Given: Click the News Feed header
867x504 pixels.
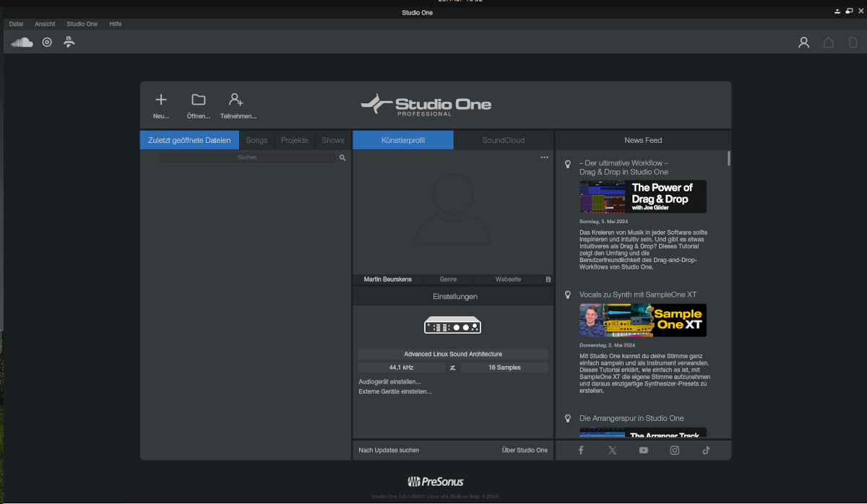Looking at the screenshot, I should coord(643,140).
